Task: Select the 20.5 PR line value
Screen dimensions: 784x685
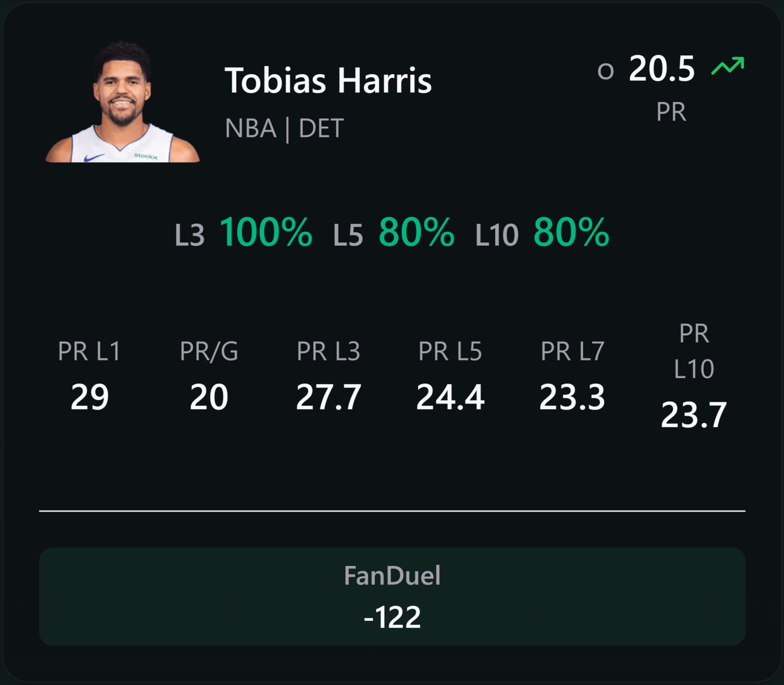Action: pos(661,68)
